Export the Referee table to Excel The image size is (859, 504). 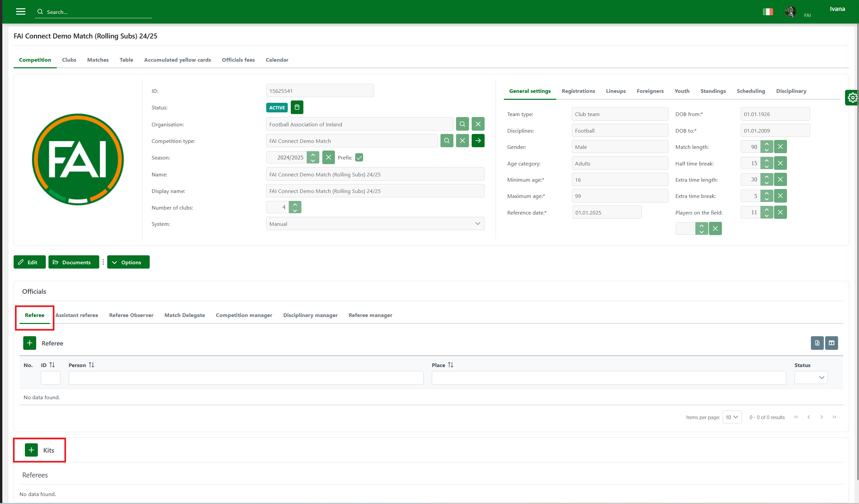(x=817, y=343)
